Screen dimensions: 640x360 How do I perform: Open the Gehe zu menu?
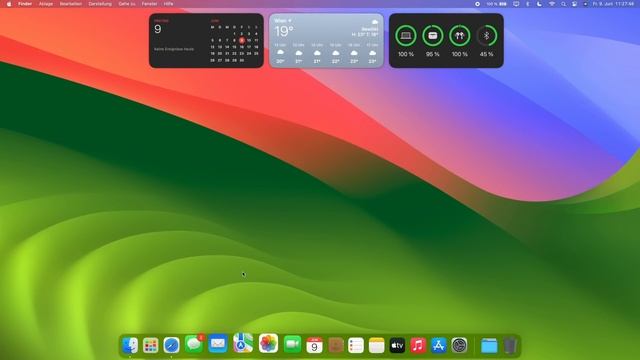(x=127, y=4)
